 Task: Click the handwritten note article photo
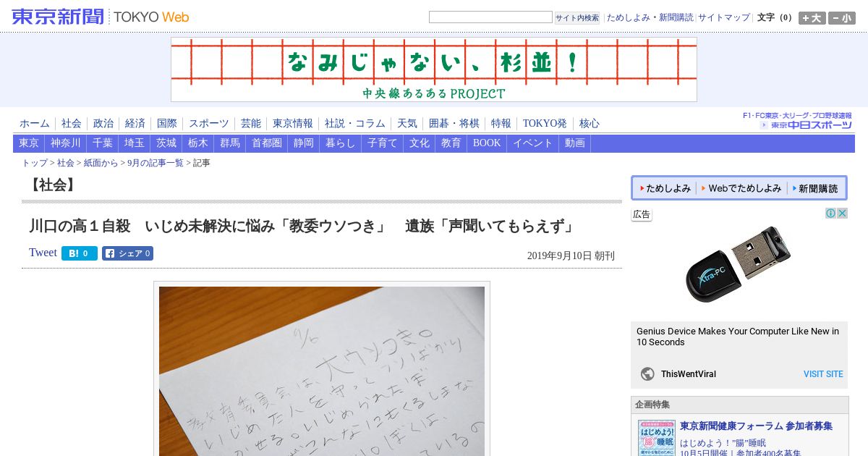tap(322, 371)
